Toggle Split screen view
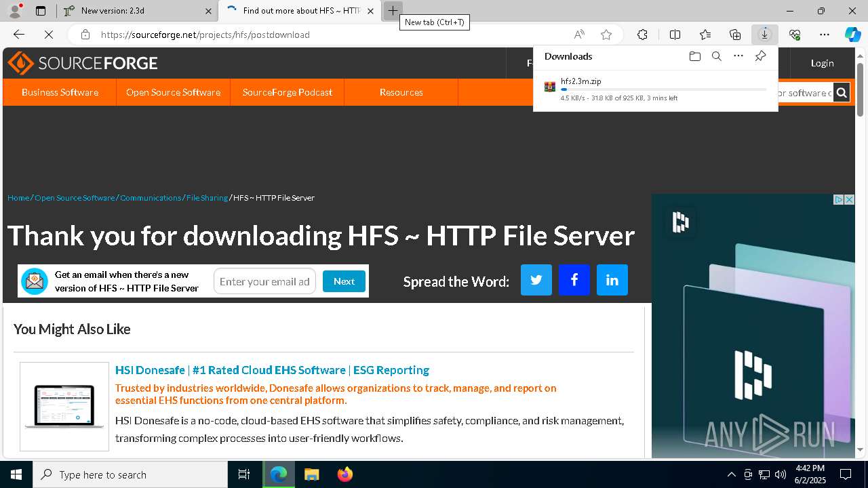 pyautogui.click(x=675, y=35)
